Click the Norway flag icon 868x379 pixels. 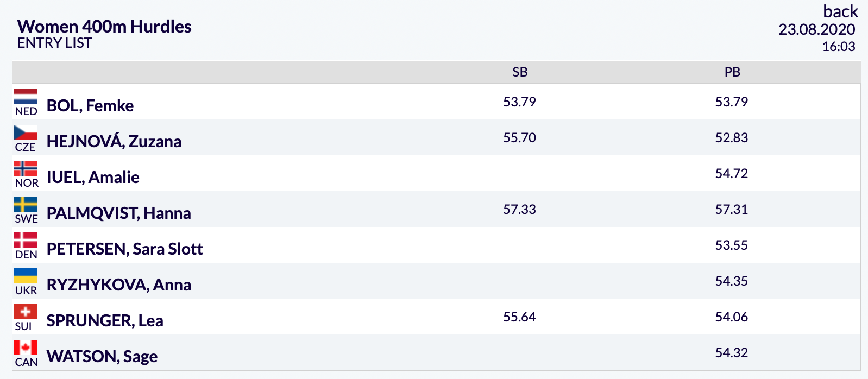(26, 168)
